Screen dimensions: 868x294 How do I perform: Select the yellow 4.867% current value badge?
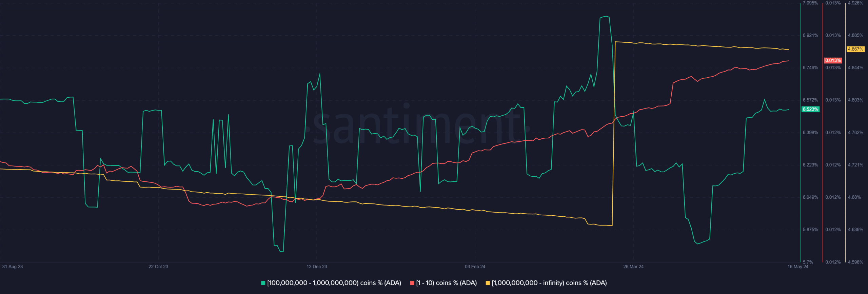(x=855, y=49)
